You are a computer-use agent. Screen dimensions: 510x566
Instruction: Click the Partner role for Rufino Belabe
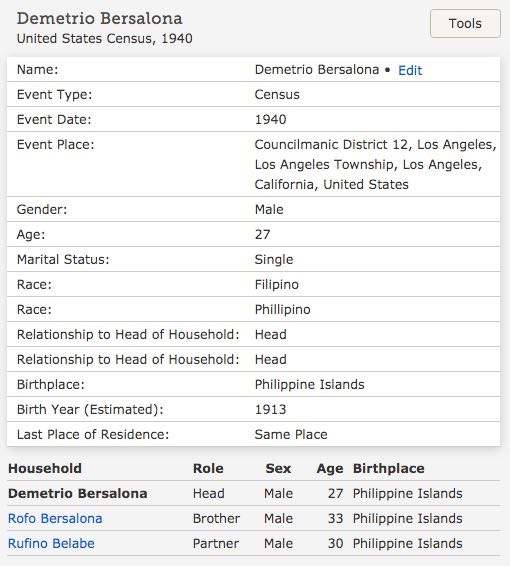216,543
